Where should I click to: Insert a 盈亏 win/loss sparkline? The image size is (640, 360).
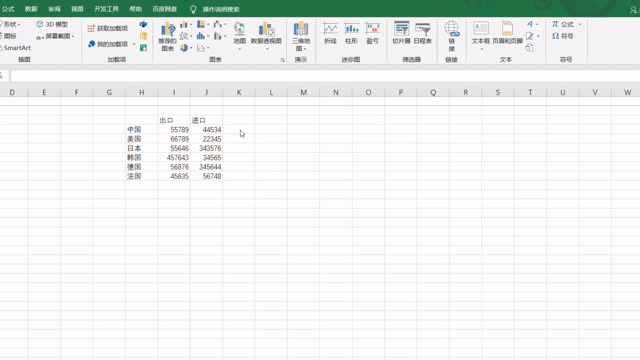coord(373,33)
